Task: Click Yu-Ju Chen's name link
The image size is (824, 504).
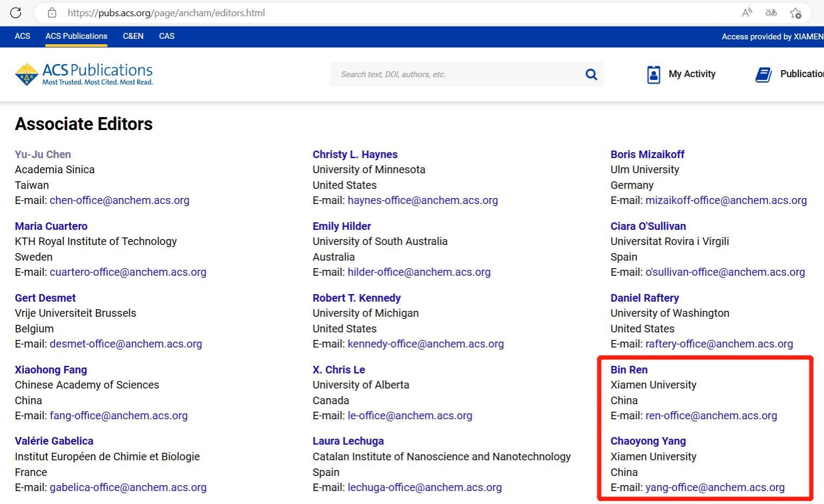Action: click(43, 154)
